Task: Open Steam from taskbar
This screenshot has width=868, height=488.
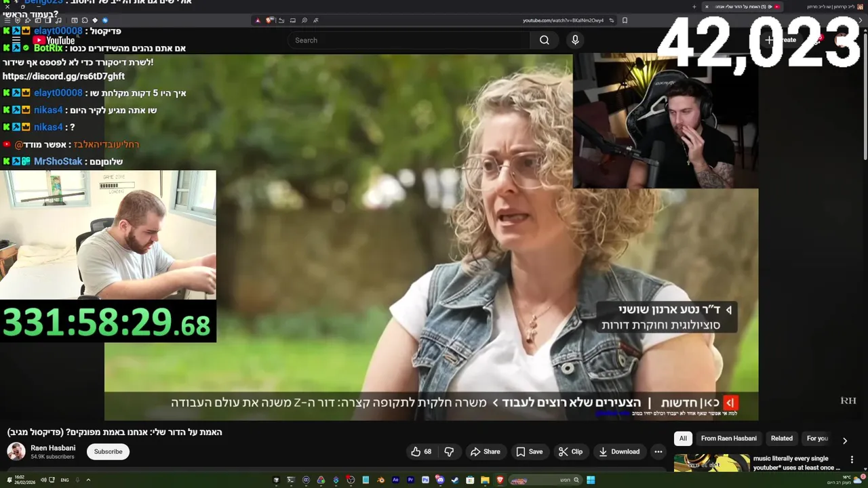Action: (x=454, y=480)
